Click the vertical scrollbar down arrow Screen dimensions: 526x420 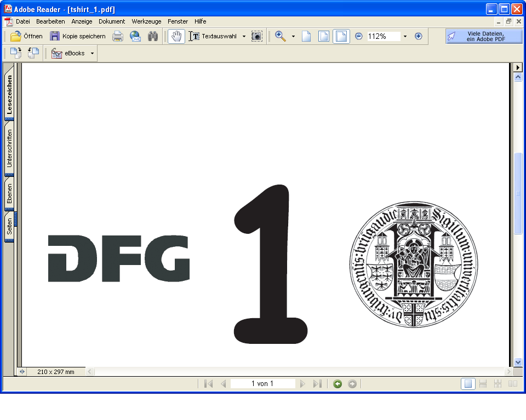point(518,363)
